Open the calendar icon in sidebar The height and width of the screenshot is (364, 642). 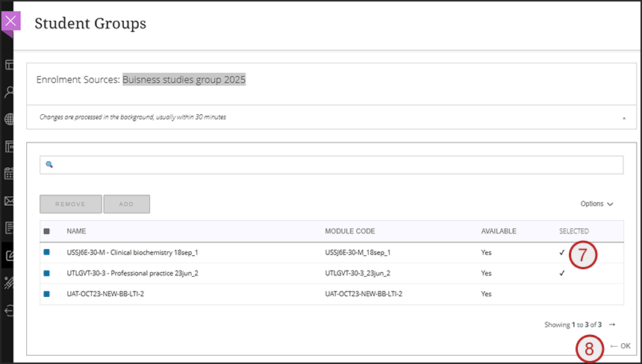pyautogui.click(x=10, y=174)
